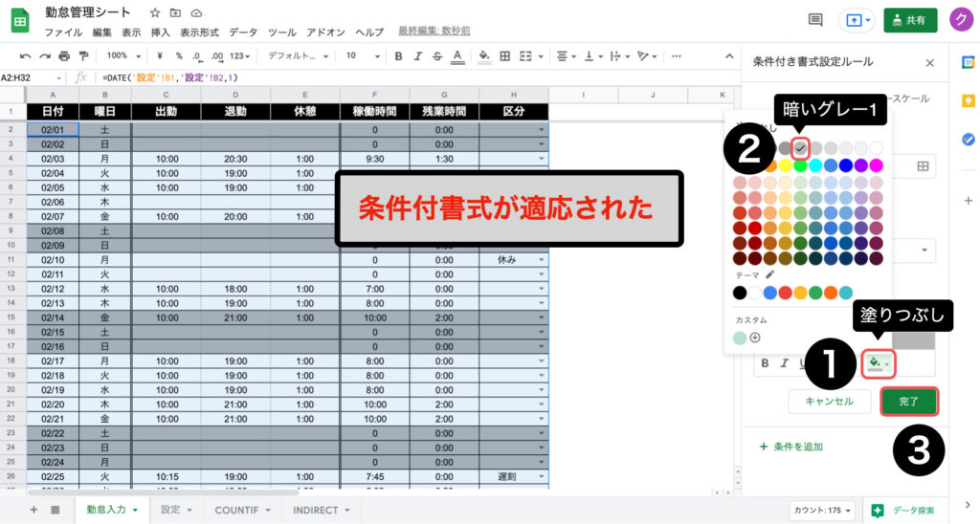
Task: Open text color picker in toolbar
Action: pos(457,56)
